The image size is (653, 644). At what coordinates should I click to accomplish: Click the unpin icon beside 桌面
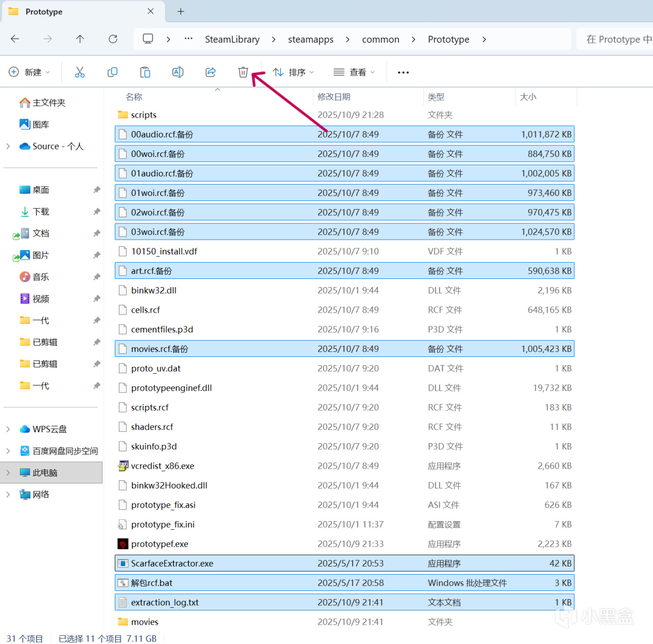click(96, 190)
